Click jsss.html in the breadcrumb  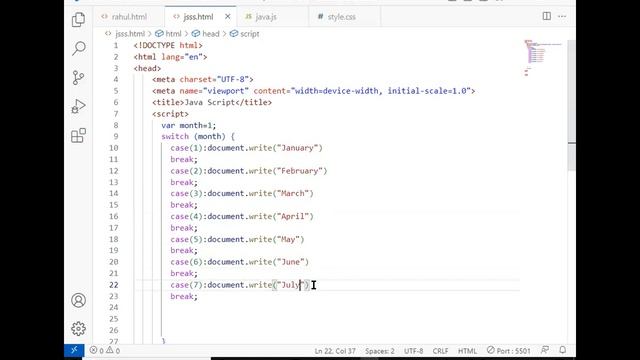click(130, 34)
